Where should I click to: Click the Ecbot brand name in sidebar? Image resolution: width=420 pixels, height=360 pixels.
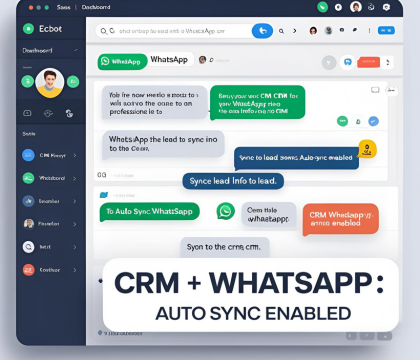click(50, 29)
